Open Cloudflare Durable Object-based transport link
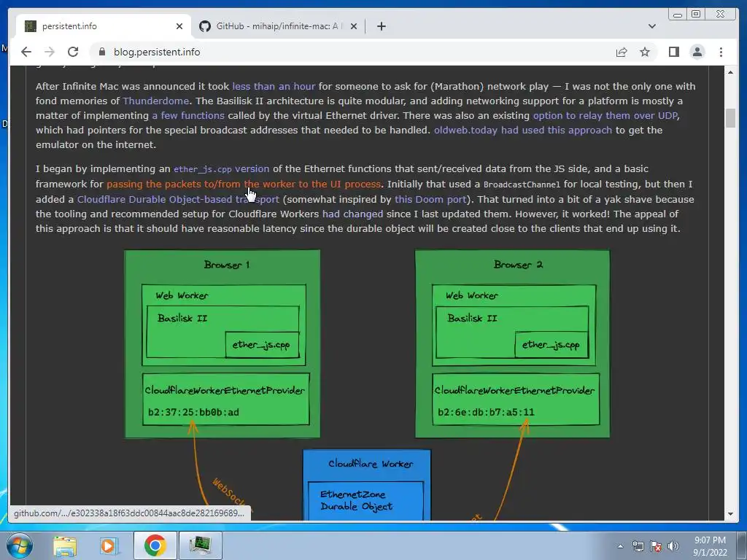The height and width of the screenshot is (560, 747). [x=178, y=199]
